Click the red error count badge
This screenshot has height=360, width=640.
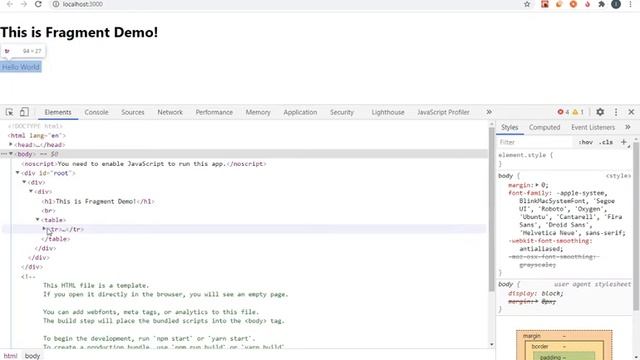[x=564, y=112]
